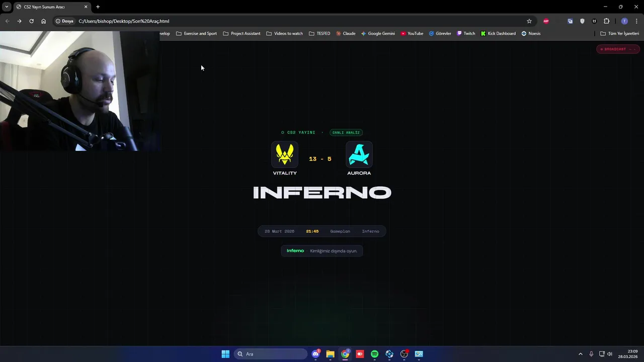Open the network tray icon
Screen dimensions: 644x362
(602, 354)
